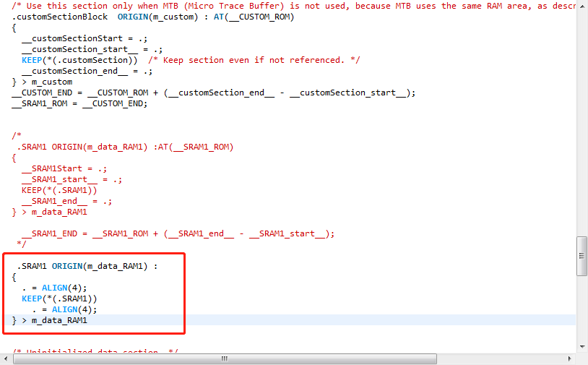Click commented line '.SRAM1 ORIGIN(m_data_RAM1) :AT(__SRAM1_ROM)'
Image resolution: width=588 pixels, height=365 pixels.
[125, 147]
